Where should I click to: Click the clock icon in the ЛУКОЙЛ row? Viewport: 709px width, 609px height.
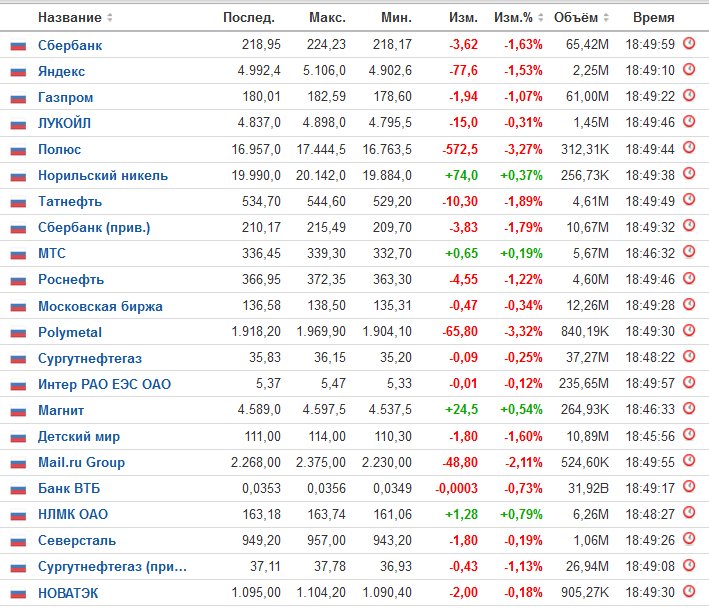(689, 121)
